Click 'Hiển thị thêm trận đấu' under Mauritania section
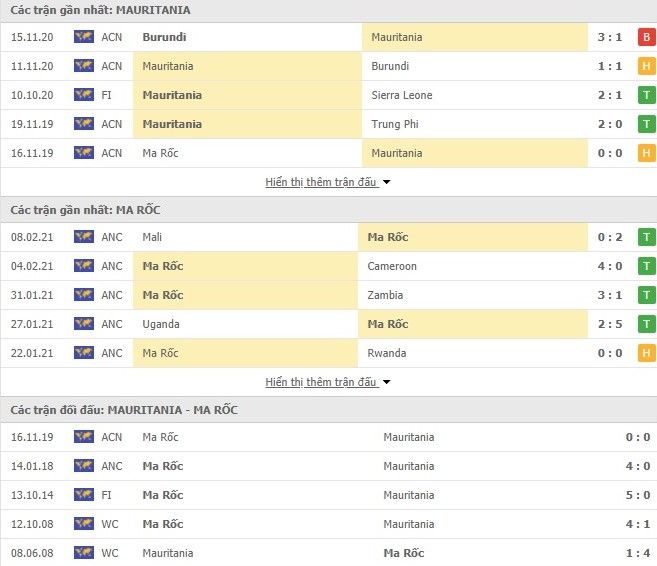This screenshot has height=566, width=657. (321, 183)
